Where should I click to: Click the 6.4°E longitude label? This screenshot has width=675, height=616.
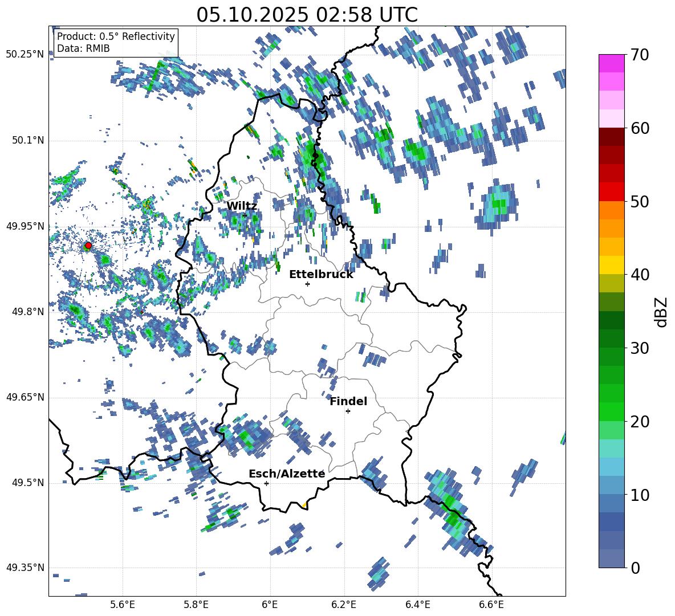coord(417,605)
